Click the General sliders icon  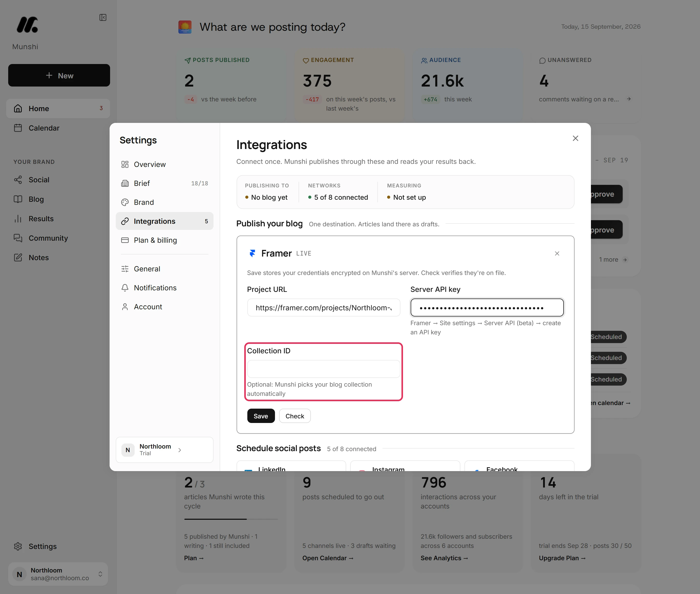pyautogui.click(x=125, y=269)
